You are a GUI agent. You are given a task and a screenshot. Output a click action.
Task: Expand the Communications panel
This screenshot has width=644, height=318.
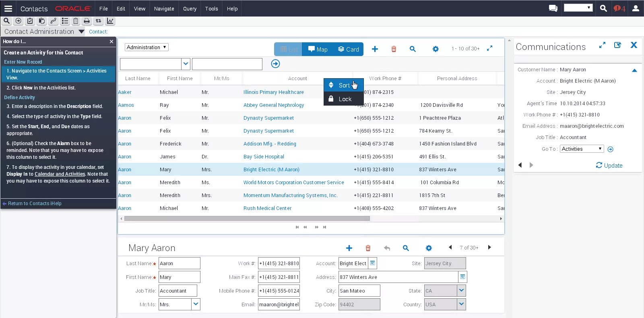coord(602,45)
